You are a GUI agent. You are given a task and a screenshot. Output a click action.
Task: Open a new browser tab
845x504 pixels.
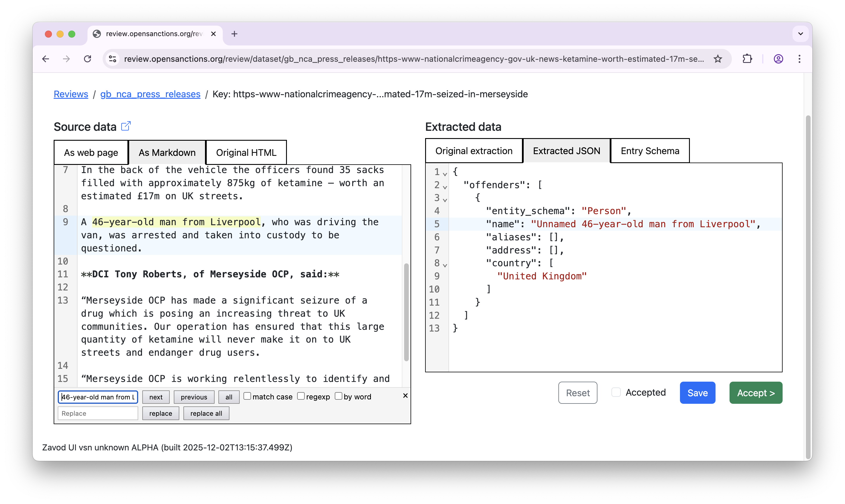pyautogui.click(x=234, y=34)
